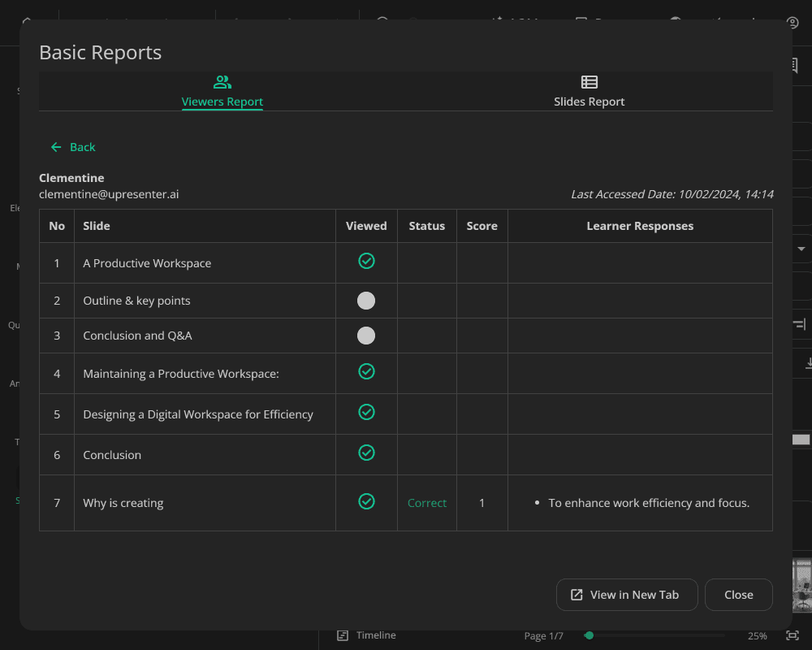
Task: Click the align-right icon in the right panel
Action: coord(800,325)
